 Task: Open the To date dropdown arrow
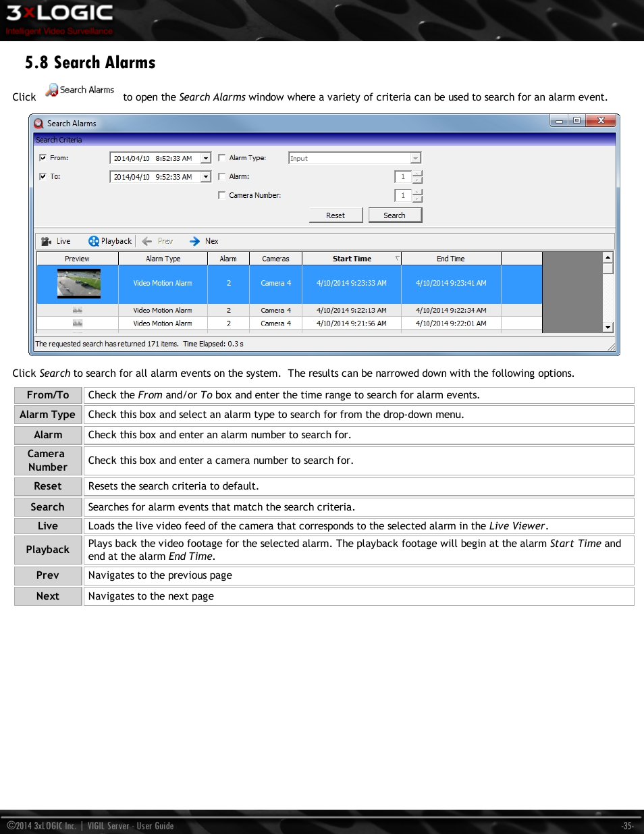click(206, 177)
